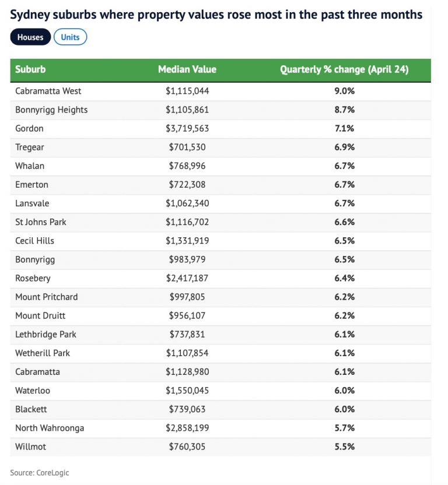Image resolution: width=448 pixels, height=485 pixels.
Task: Switch to the Units tab
Action: coord(70,37)
